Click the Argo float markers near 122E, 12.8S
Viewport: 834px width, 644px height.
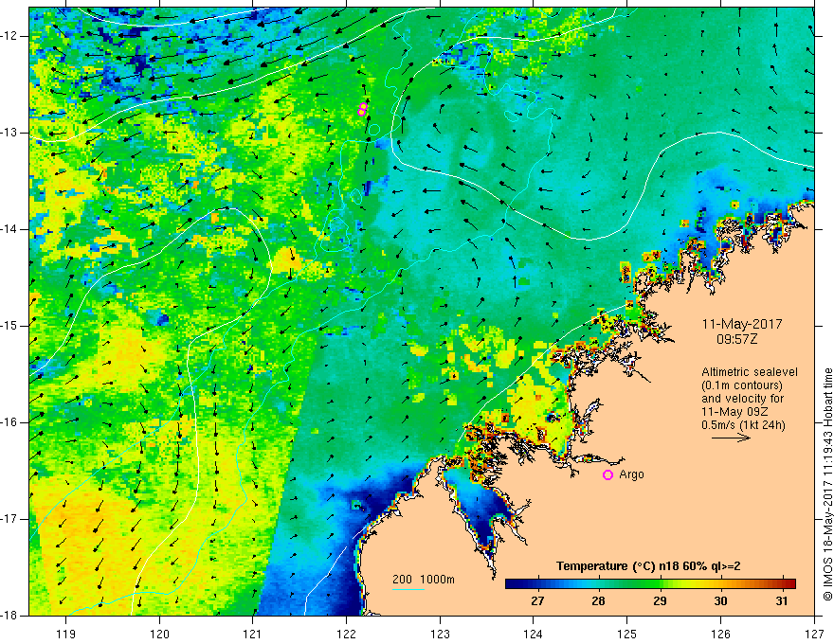pos(362,110)
